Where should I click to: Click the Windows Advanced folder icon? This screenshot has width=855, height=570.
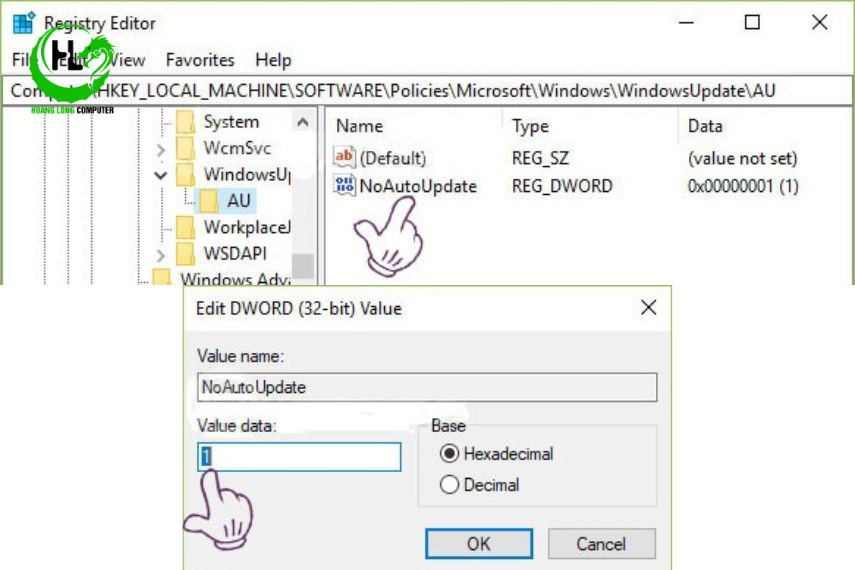(x=162, y=277)
